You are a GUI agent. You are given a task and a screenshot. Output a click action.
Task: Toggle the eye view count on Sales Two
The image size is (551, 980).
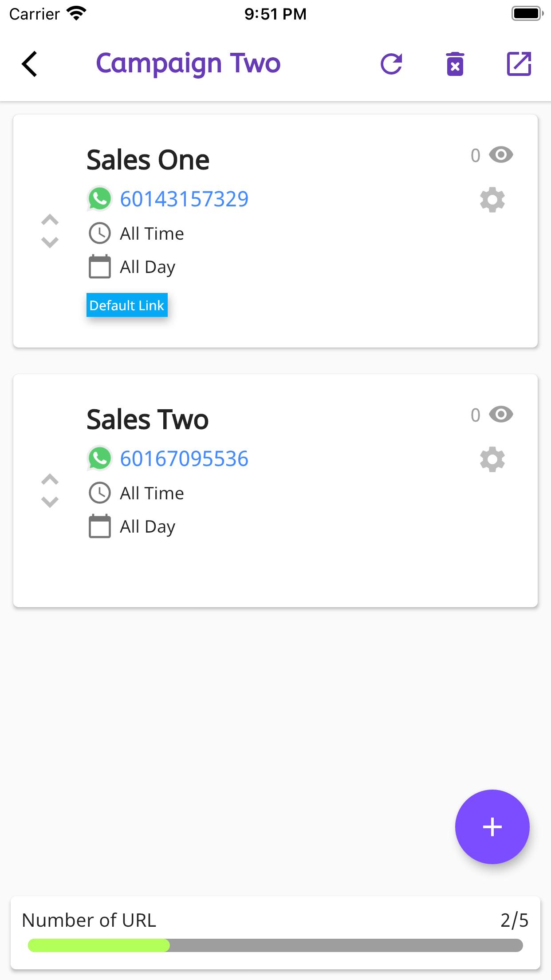tap(501, 415)
